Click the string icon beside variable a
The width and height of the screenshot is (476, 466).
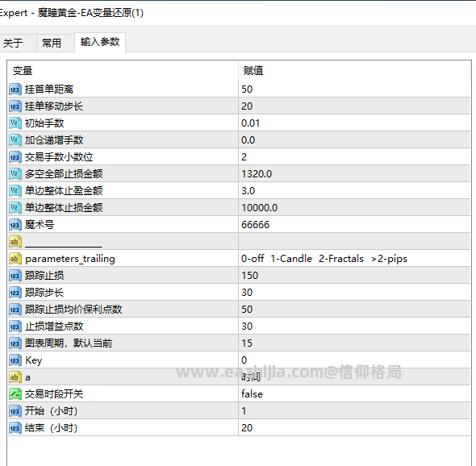pos(15,377)
